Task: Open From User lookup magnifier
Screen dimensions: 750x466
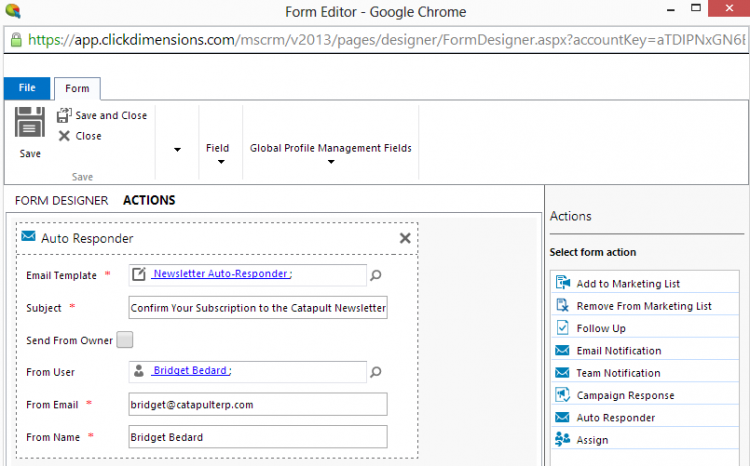Action: 376,372
